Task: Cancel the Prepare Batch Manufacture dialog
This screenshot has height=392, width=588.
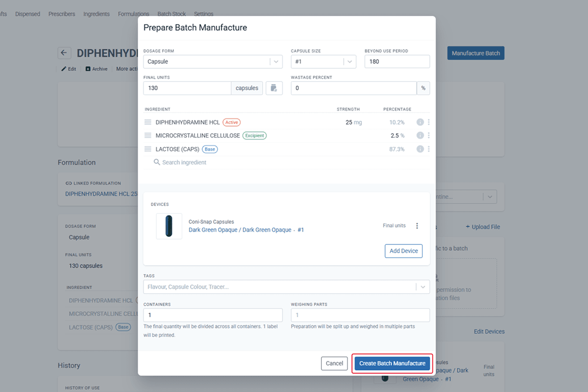Action: click(x=335, y=363)
